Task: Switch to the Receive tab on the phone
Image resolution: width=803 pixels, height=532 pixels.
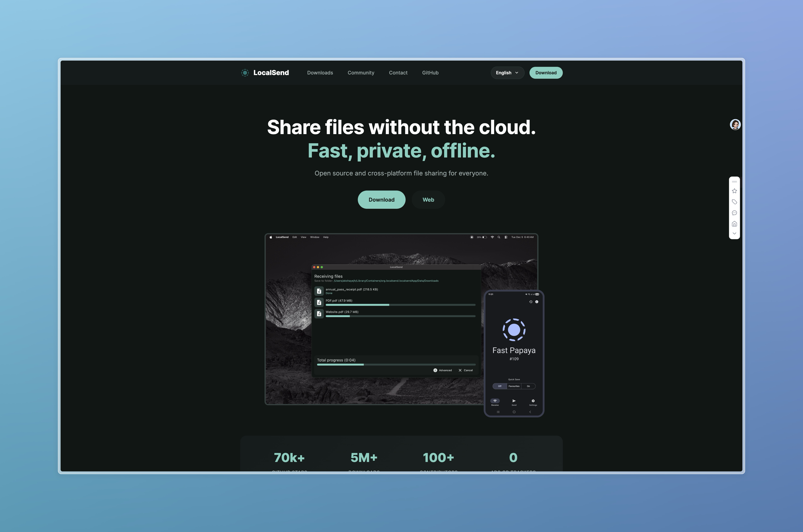Action: pos(495,402)
